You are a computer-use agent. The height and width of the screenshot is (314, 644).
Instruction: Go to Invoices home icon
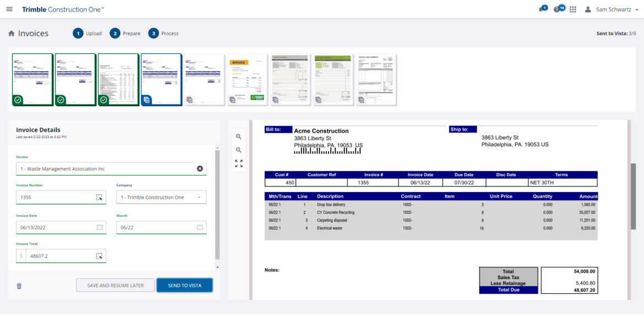click(x=12, y=34)
